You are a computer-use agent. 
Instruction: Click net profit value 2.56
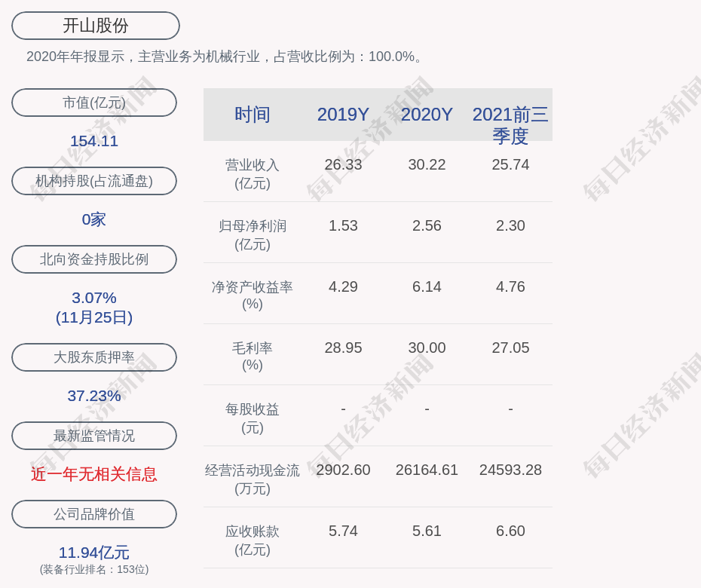(x=427, y=226)
